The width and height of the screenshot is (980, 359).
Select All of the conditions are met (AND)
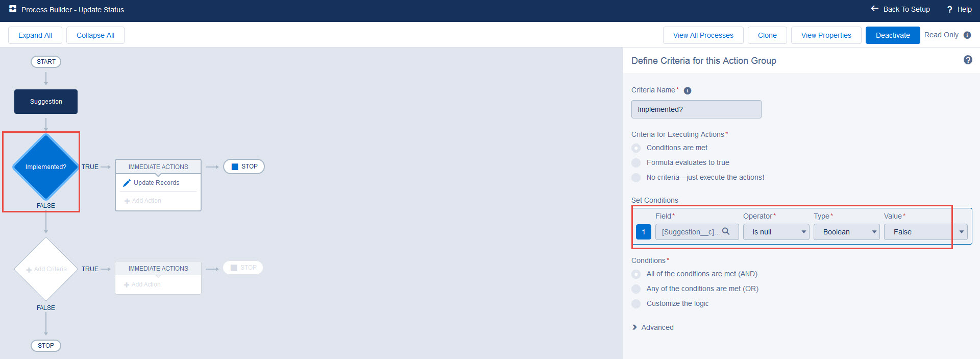[x=636, y=274]
